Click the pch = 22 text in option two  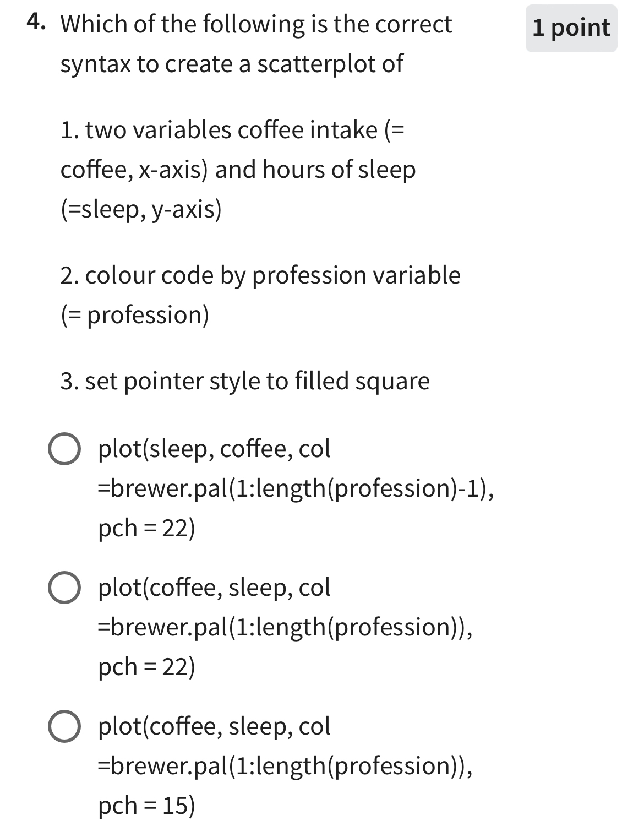(x=146, y=666)
